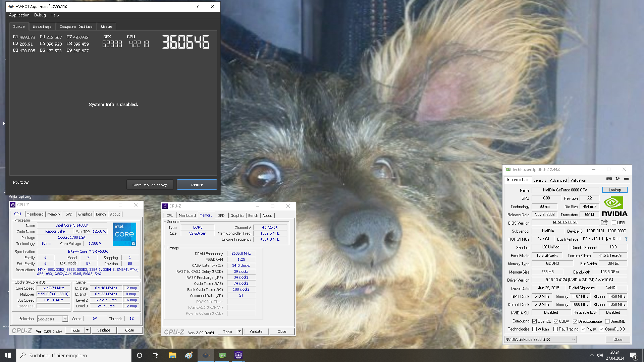Viewport: 644px width, 362px height.
Task: Open Mainboard tab in CPU-Z CPU window
Action: tap(35, 214)
